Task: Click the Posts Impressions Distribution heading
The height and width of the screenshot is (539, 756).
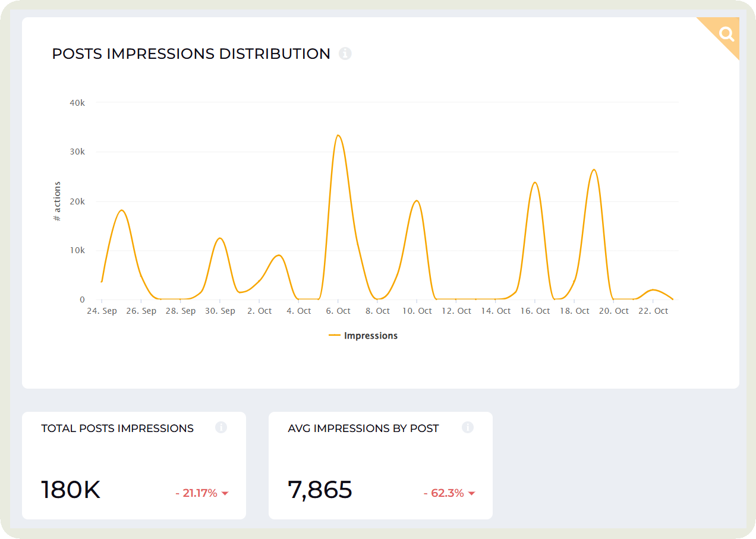Action: tap(191, 53)
